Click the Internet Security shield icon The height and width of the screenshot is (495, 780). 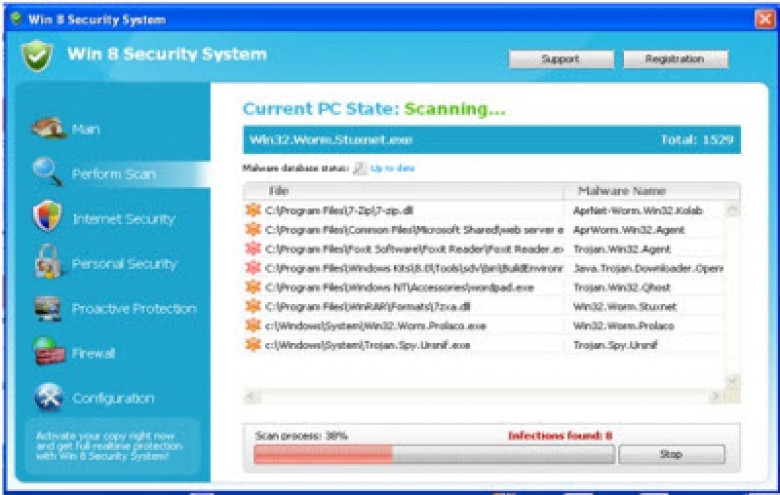coord(47,216)
